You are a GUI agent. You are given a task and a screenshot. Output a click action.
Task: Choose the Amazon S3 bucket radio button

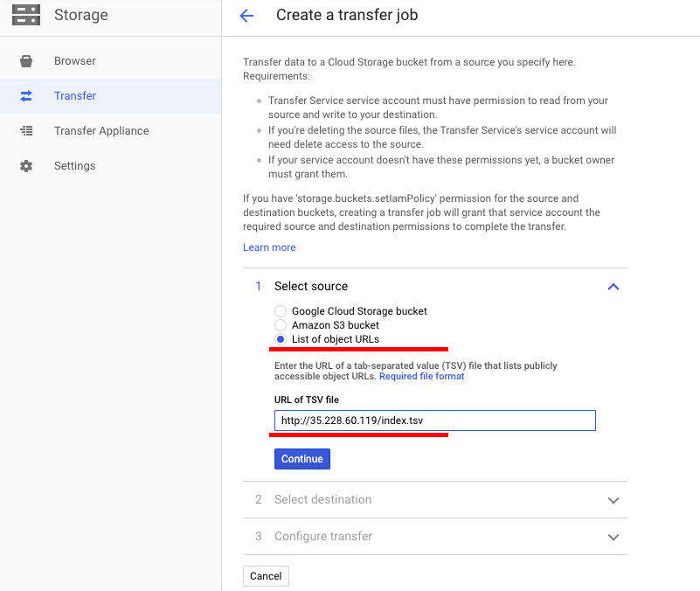pos(281,325)
